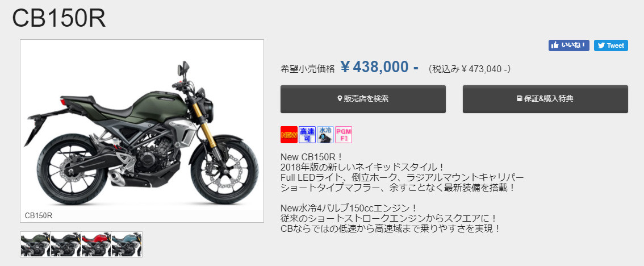This screenshot has width=644, height=266.
Task: Open the 保証&購入特典 warranty button
Action: click(545, 99)
